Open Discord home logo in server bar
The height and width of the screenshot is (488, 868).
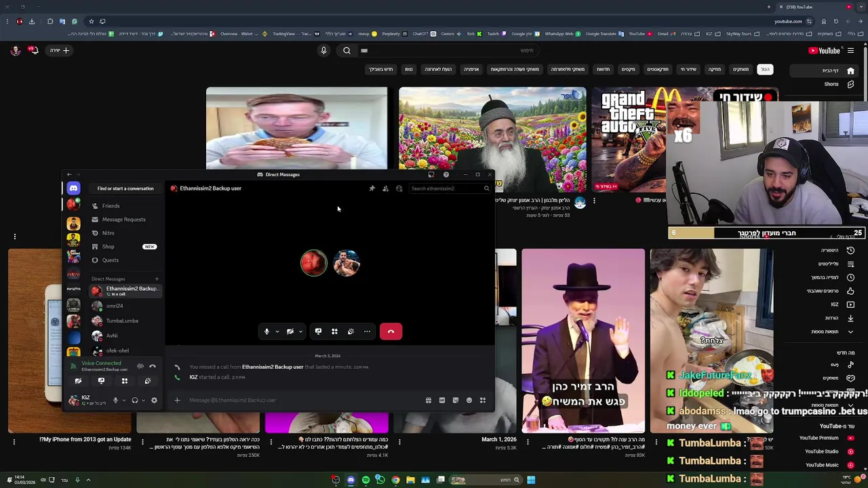pyautogui.click(x=73, y=188)
